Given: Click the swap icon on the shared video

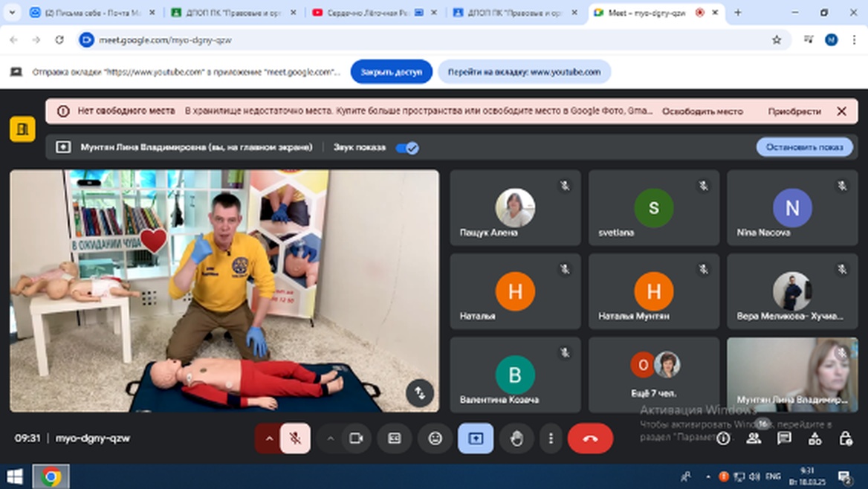Looking at the screenshot, I should (x=420, y=392).
